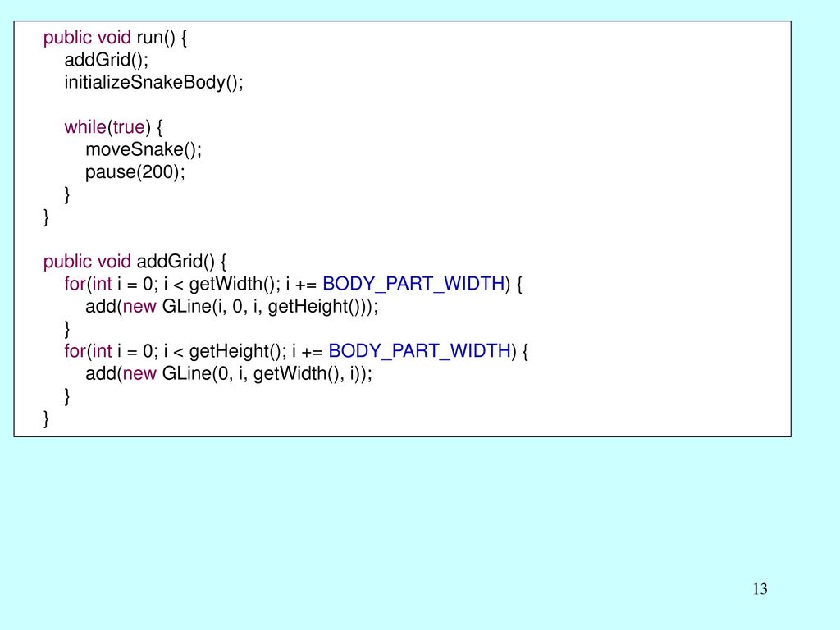Click the first BODY_PART_WIDTH constant
This screenshot has width=840, height=630.
pyautogui.click(x=413, y=284)
